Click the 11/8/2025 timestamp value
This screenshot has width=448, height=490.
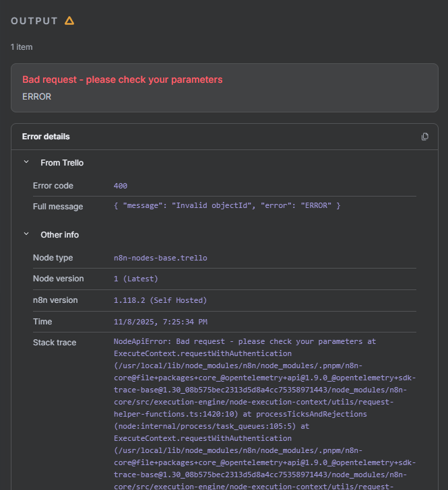point(160,322)
